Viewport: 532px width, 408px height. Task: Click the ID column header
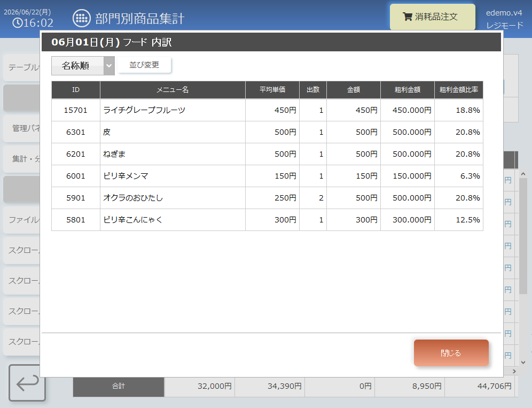point(76,90)
